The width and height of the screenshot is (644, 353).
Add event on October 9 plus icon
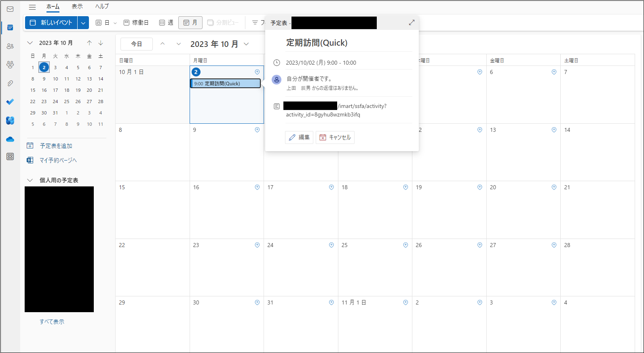click(x=257, y=130)
